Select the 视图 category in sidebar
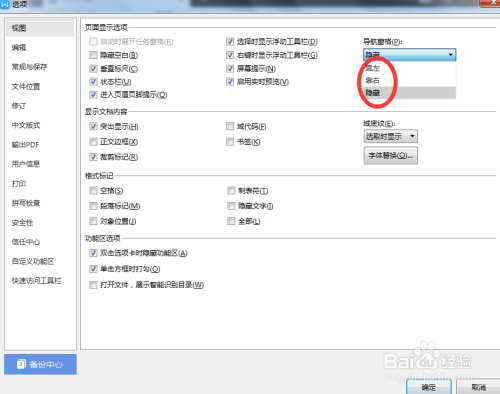 [40, 28]
